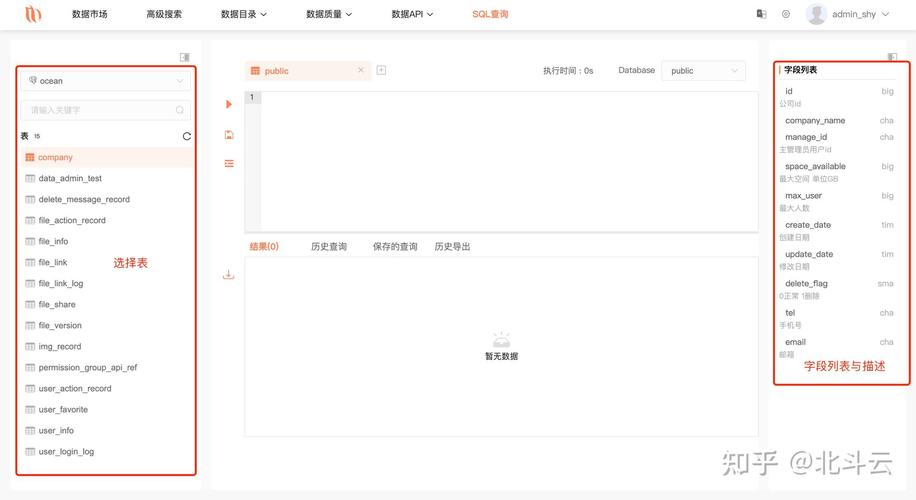
Task: Click the manage_id field
Action: [x=806, y=137]
